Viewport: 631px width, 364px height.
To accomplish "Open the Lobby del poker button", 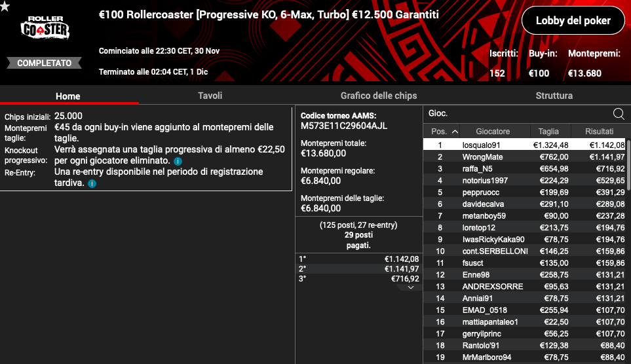I will [573, 20].
